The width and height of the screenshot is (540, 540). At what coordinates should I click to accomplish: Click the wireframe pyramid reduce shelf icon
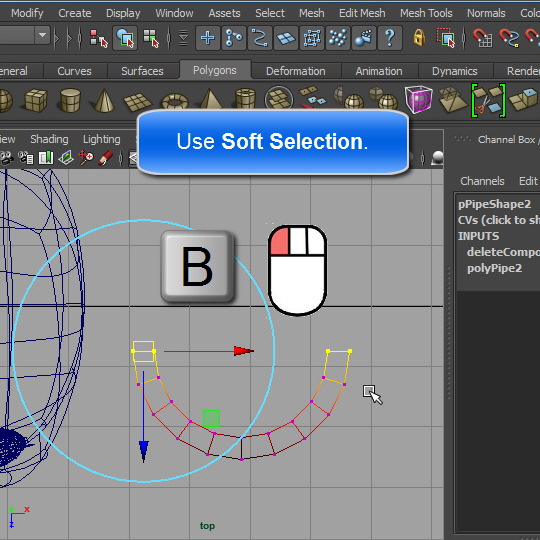[453, 99]
